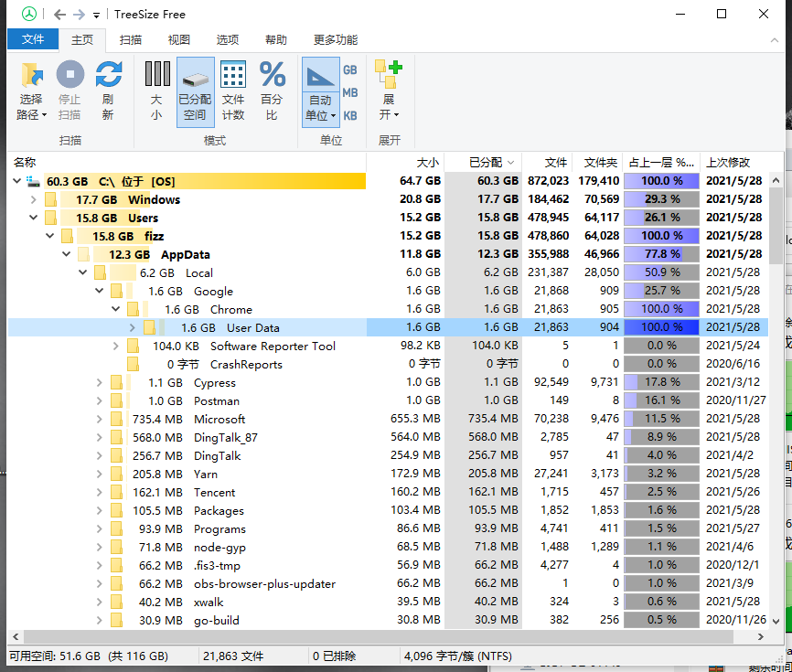792x672 pixels.
Task: Open the 更多功能 ribbon tab
Action: click(336, 40)
